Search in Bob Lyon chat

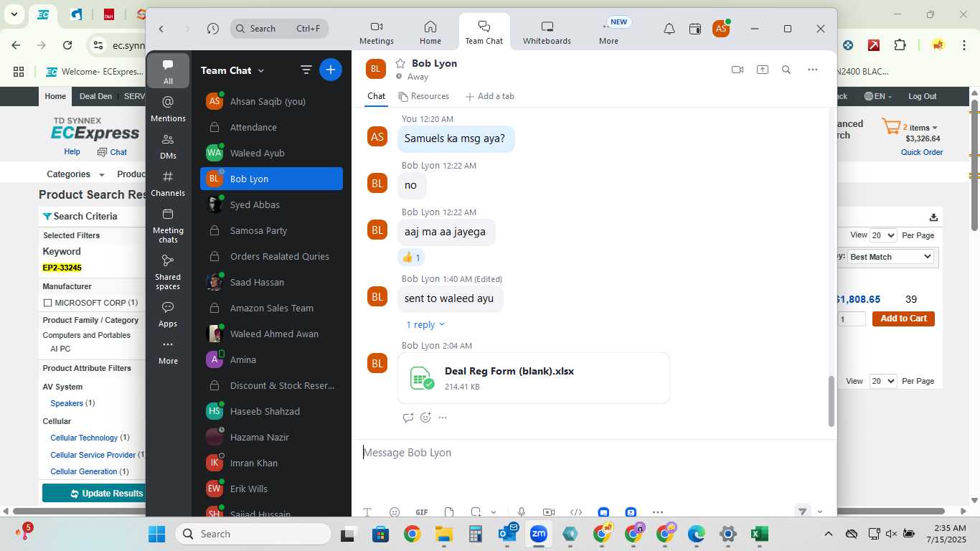pos(786,70)
